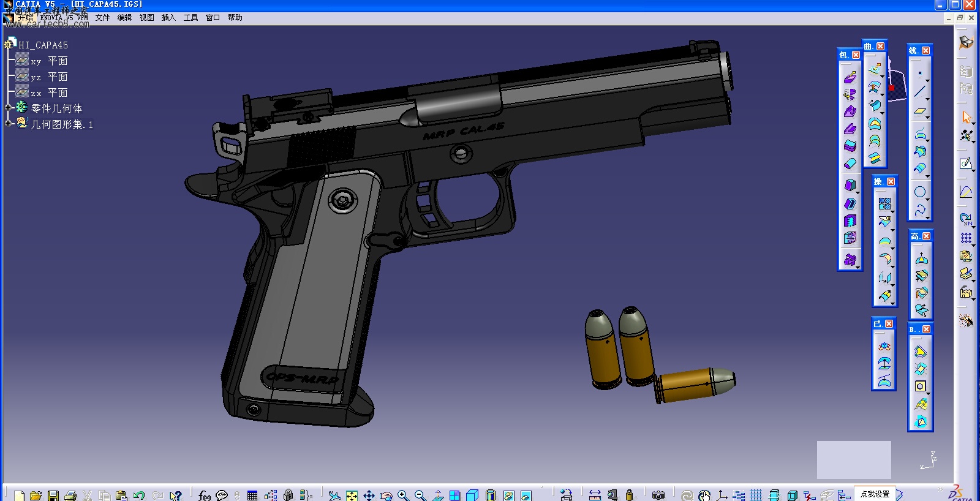Click the Measure Between ruler icon
Screen dimensions: 980x501
pyautogui.click(x=595, y=495)
